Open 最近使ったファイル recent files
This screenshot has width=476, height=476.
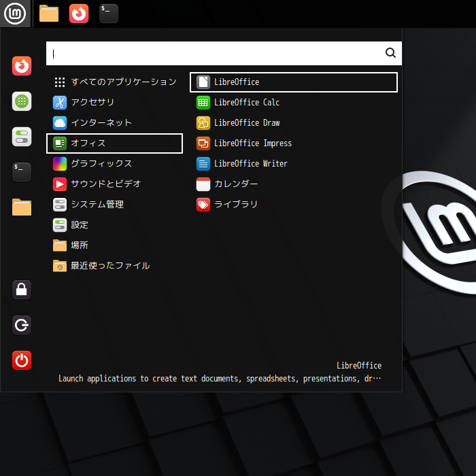coord(114,266)
